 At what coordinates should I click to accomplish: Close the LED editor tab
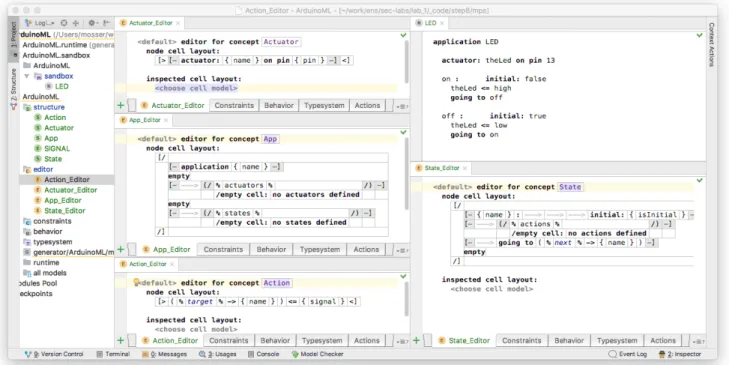tap(442, 23)
